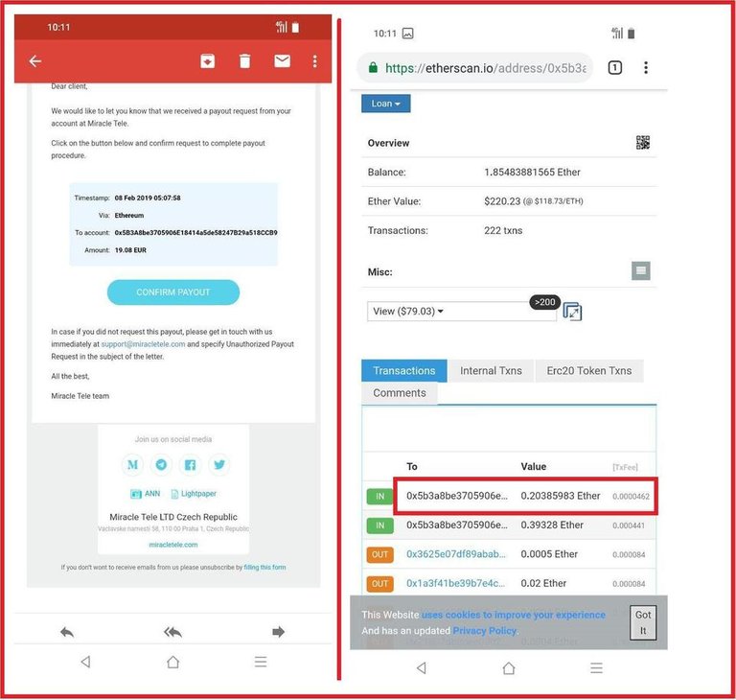Image resolution: width=736 pixels, height=700 pixels.
Task: Tap Android back button under Gmail
Action: tap(85, 662)
